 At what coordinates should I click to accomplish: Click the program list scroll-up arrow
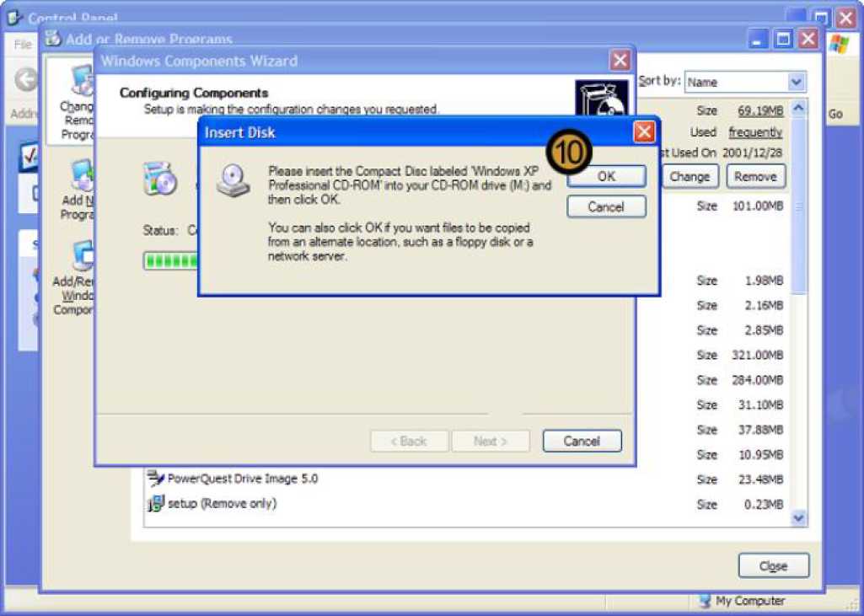[798, 108]
